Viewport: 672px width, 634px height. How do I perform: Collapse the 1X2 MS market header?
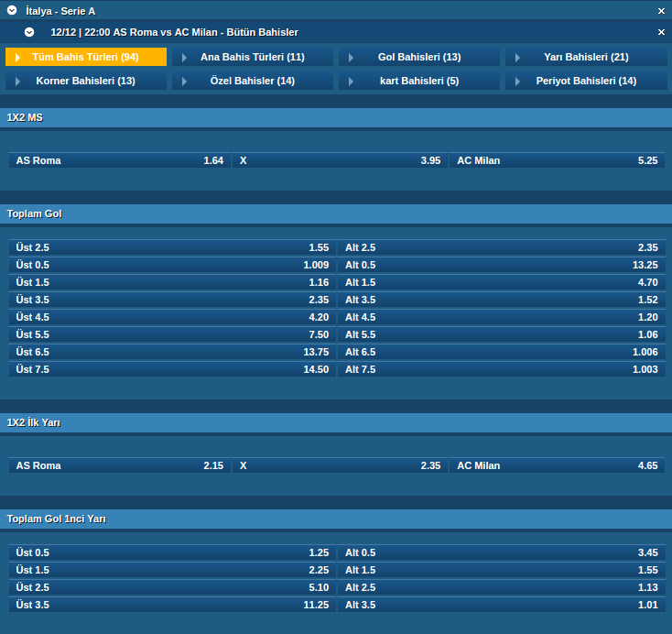coord(336,117)
